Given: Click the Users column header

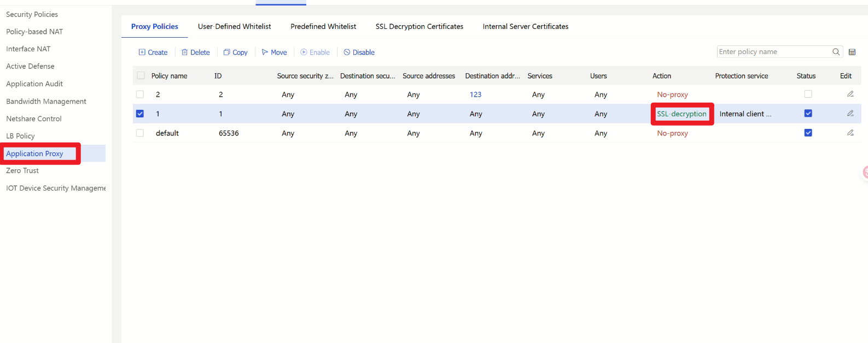Looking at the screenshot, I should [598, 76].
